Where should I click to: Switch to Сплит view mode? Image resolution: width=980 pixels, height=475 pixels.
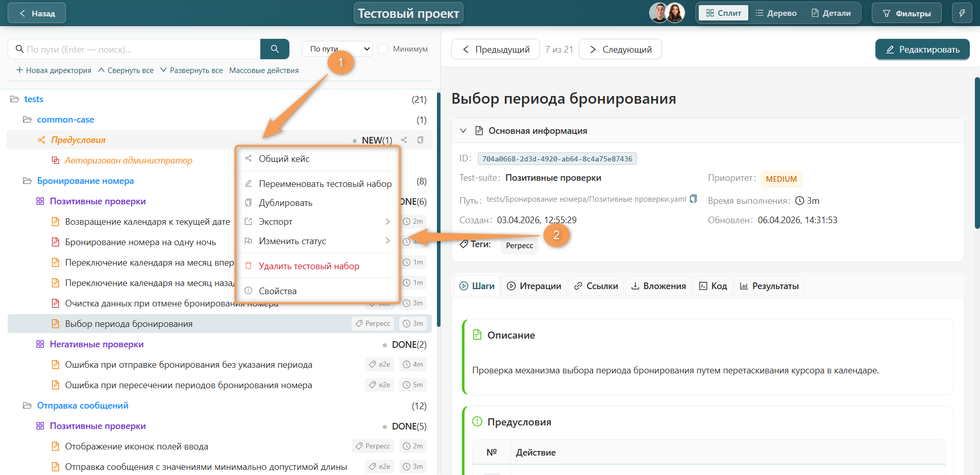(723, 13)
